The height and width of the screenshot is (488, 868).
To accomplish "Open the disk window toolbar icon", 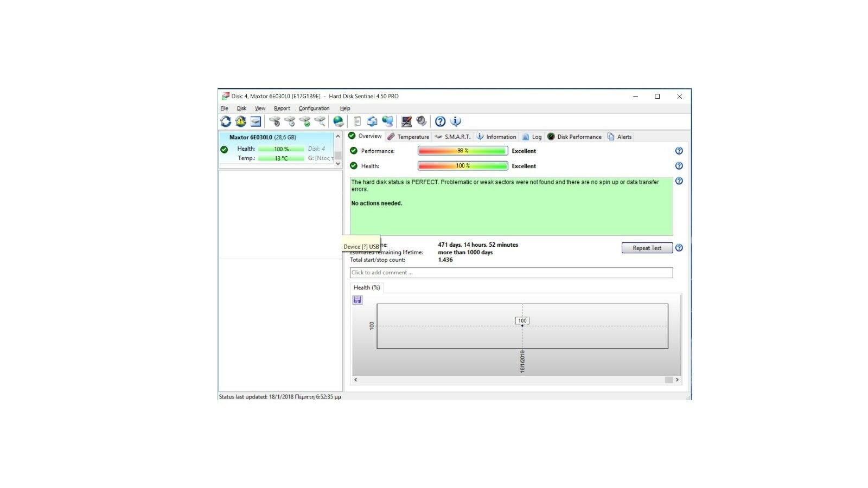I will (x=256, y=121).
